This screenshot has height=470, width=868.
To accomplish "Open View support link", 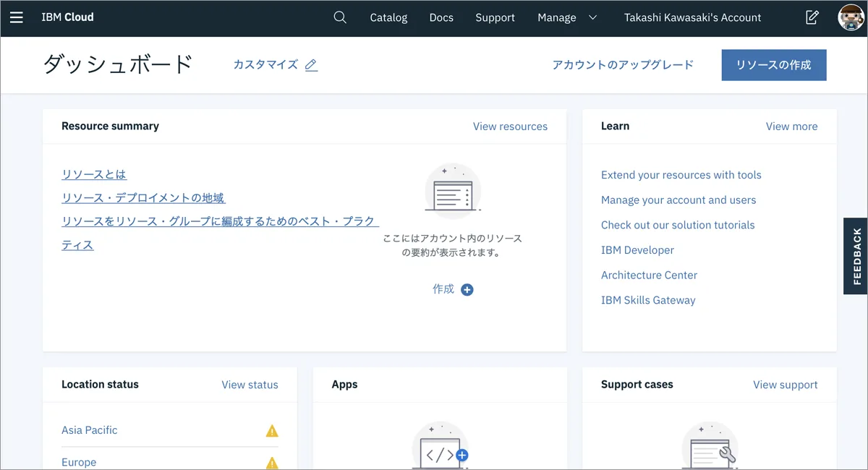I will tap(785, 385).
